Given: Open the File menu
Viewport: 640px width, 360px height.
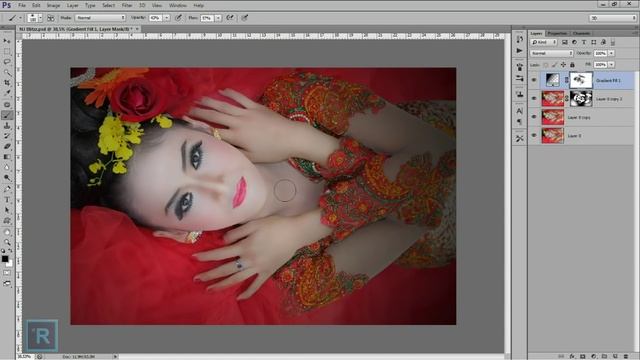Looking at the screenshot, I should (22, 5).
